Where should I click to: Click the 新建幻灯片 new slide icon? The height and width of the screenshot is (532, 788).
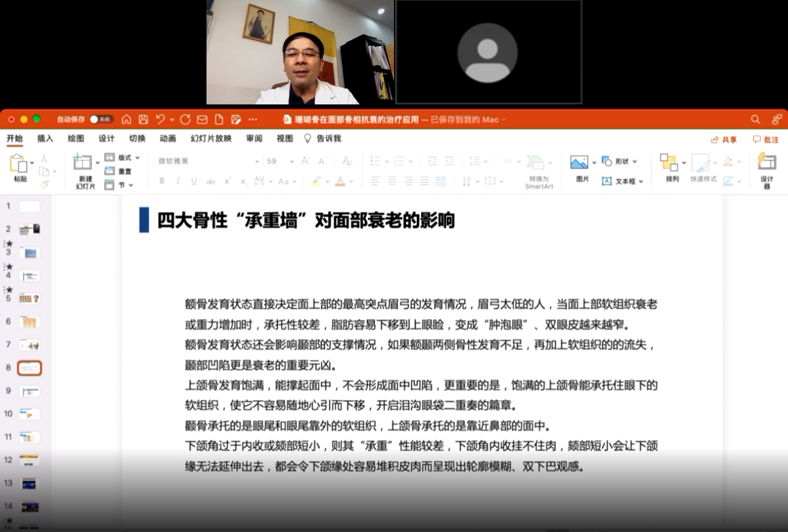pos(82,163)
